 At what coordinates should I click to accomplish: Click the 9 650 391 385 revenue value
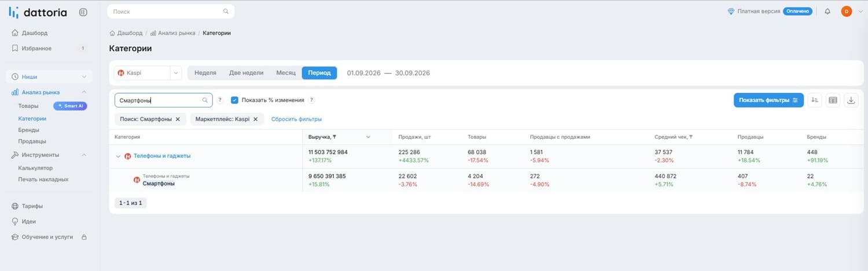[x=327, y=176]
